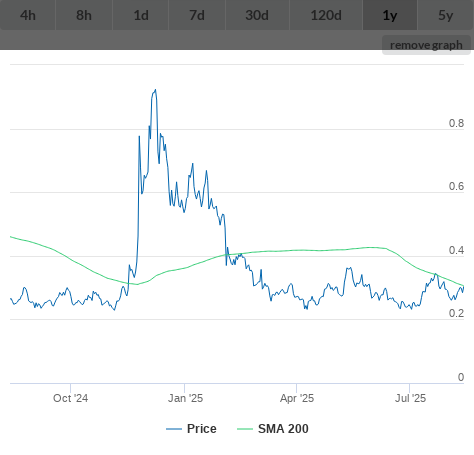474x455 pixels.
Task: Choose the 1d time range tab
Action: coord(141,15)
